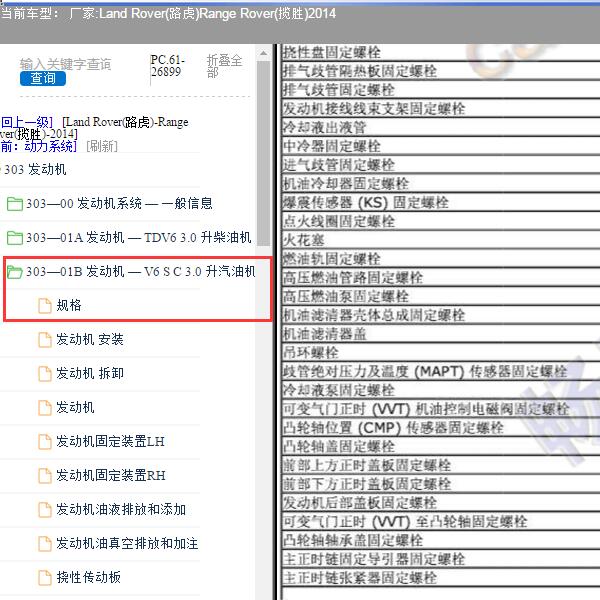600x600 pixels.
Task: Open the 发动机固定装置RH page
Action: point(111,475)
